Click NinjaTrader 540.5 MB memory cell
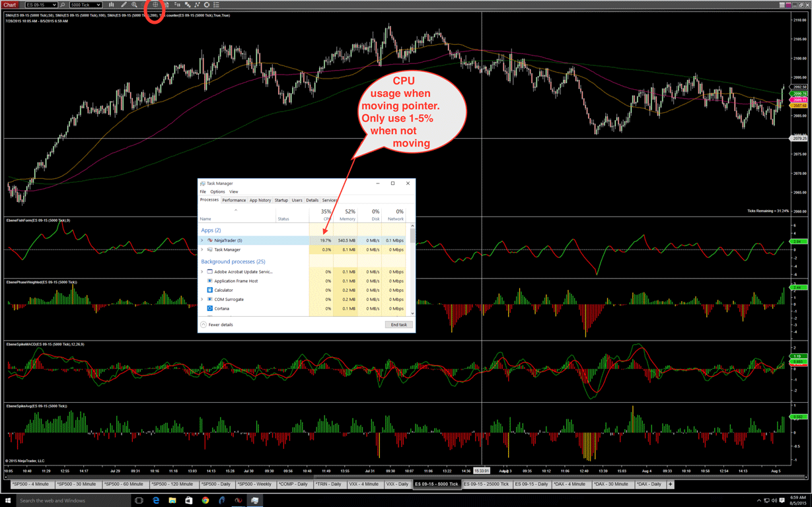This screenshot has height=507, width=812. [346, 240]
